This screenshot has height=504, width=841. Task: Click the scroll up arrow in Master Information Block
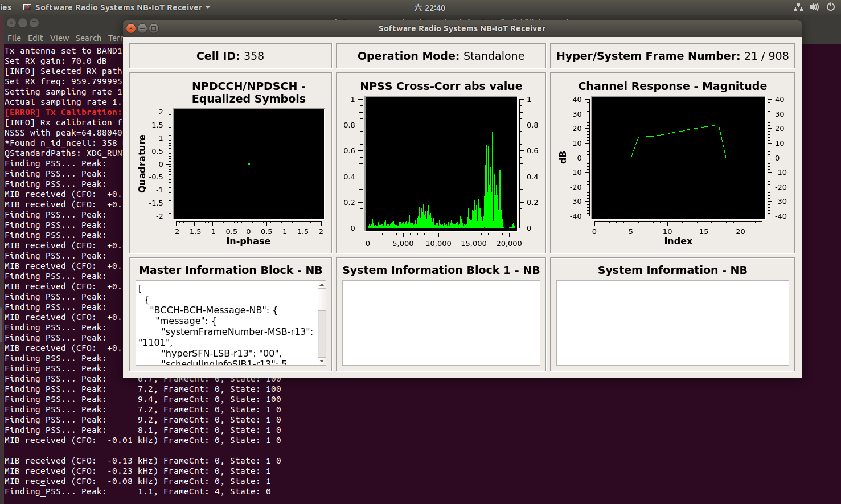pos(322,285)
